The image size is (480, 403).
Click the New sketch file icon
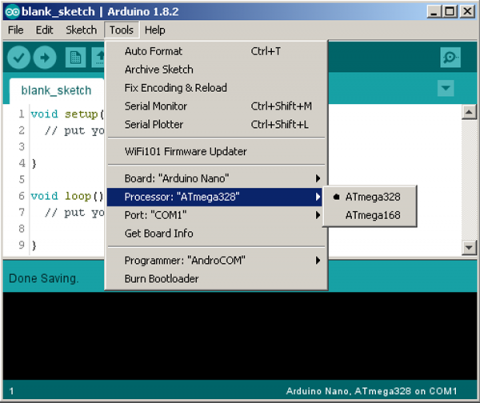76,58
